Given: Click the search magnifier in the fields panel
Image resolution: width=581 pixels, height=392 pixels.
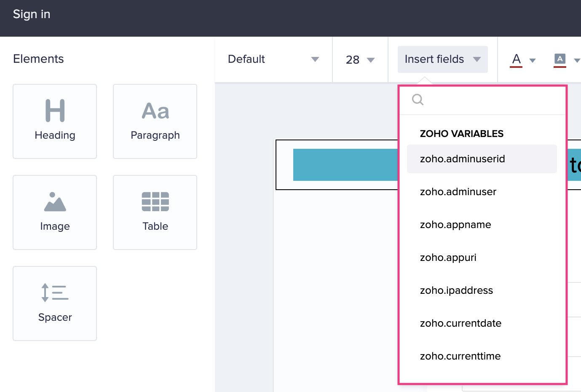Looking at the screenshot, I should pyautogui.click(x=417, y=100).
